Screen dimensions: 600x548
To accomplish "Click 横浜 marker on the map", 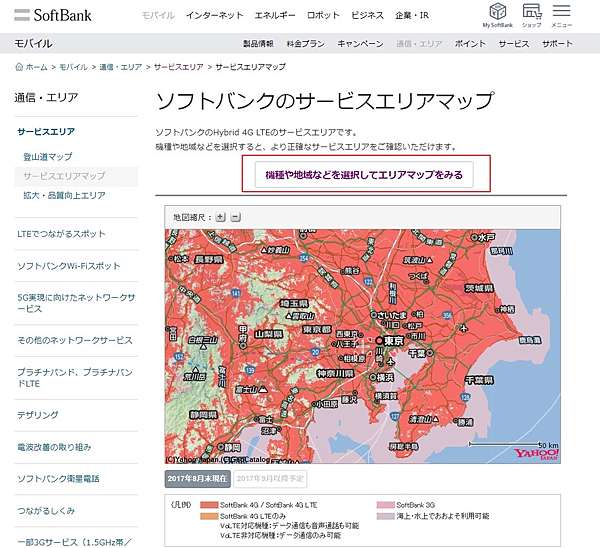I will pyautogui.click(x=373, y=377).
